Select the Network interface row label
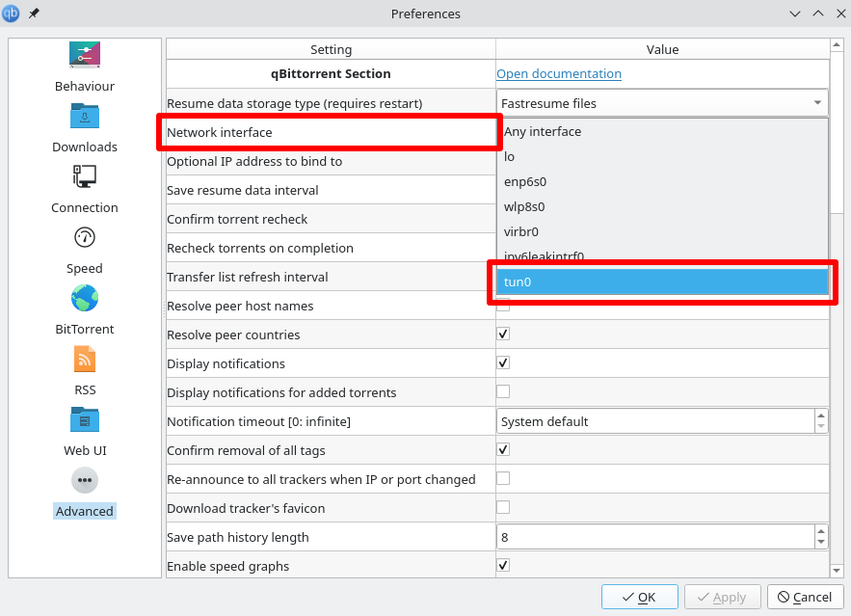This screenshot has height=616, width=851. pyautogui.click(x=220, y=132)
